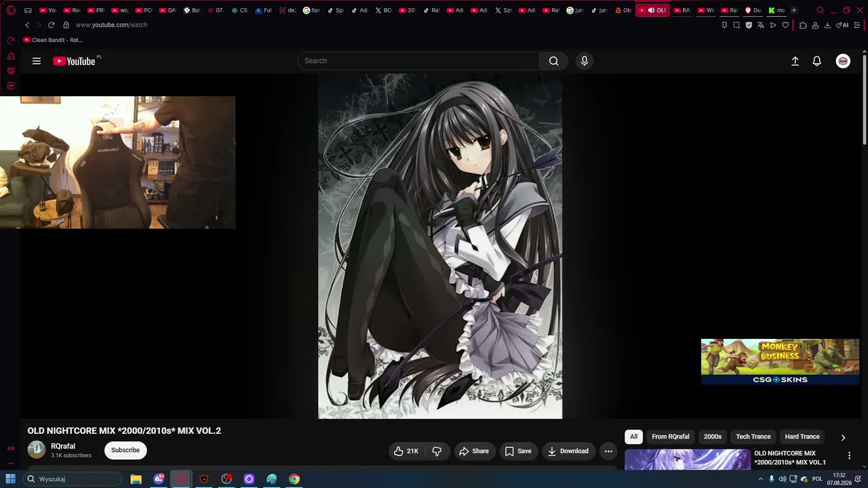The image size is (868, 488).
Task: Open the GX Corner sidebar icon
Action: (x=11, y=448)
